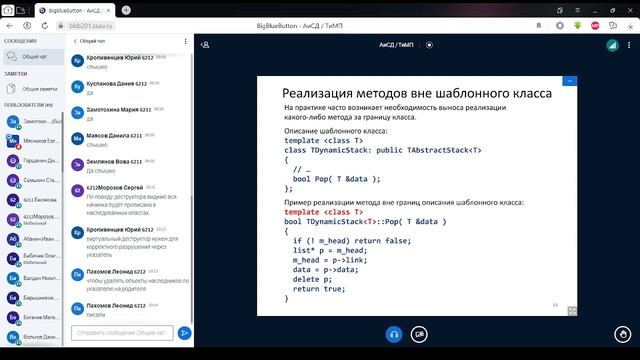Image resolution: width=640 pixels, height=360 pixels.
Task: Click the gray circle extension icon
Action: 560,25
